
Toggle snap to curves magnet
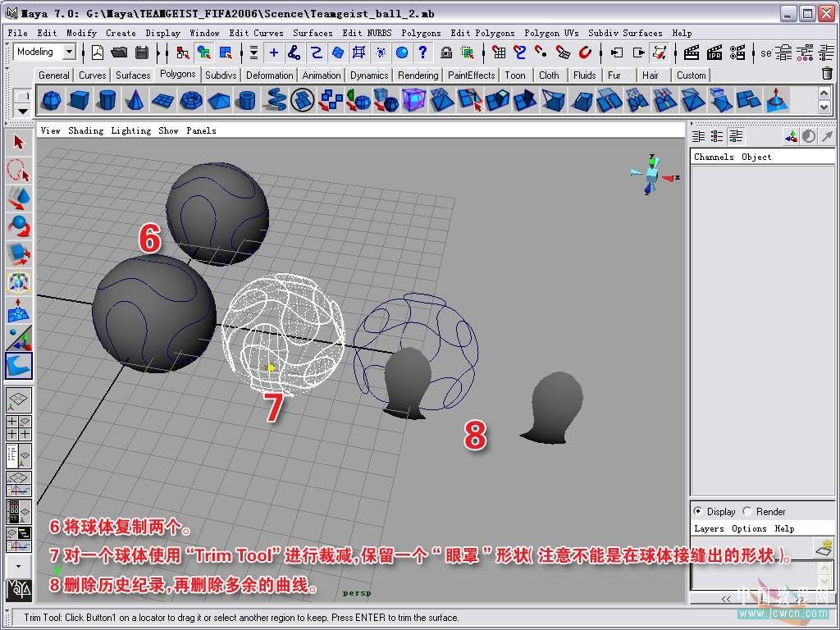(x=519, y=52)
